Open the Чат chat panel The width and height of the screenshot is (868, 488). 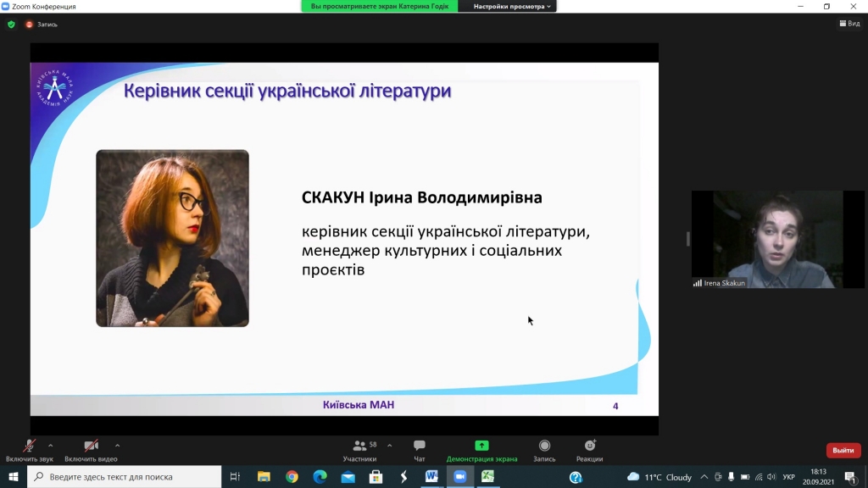[x=419, y=450]
